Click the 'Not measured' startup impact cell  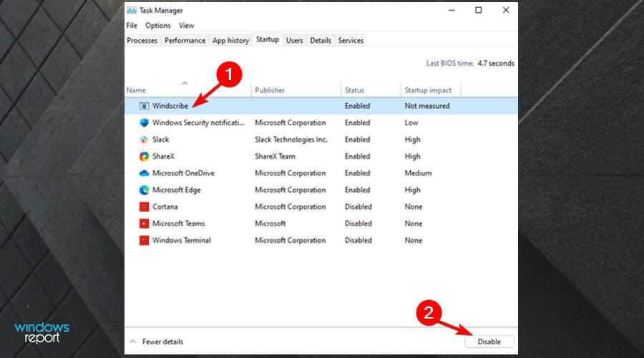pyautogui.click(x=427, y=106)
